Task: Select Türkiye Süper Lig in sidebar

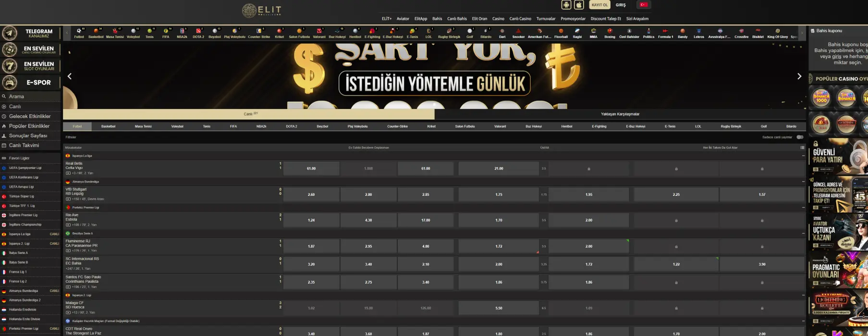Action: 31,196
